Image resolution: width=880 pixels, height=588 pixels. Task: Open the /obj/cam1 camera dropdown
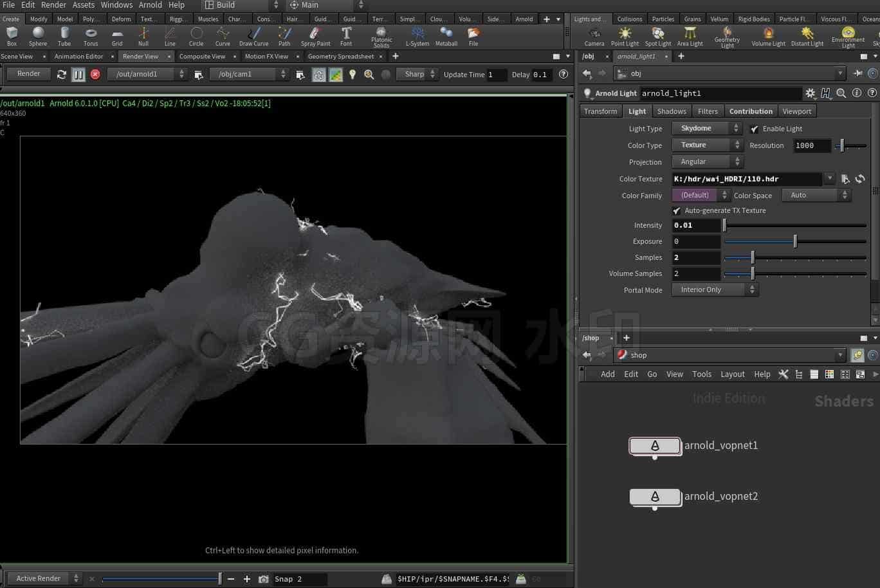[249, 74]
